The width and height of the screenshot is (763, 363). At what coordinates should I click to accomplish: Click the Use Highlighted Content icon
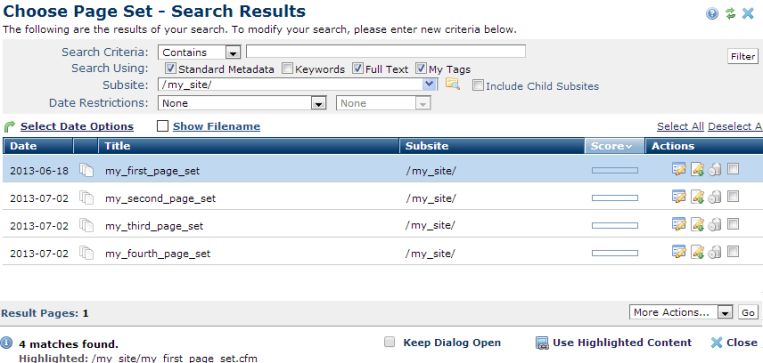[542, 343]
